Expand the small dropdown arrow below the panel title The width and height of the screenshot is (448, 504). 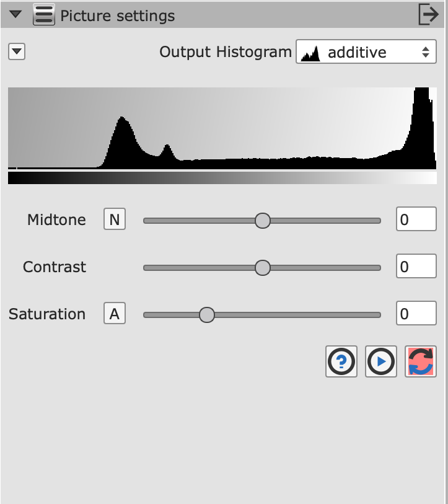[x=17, y=52]
